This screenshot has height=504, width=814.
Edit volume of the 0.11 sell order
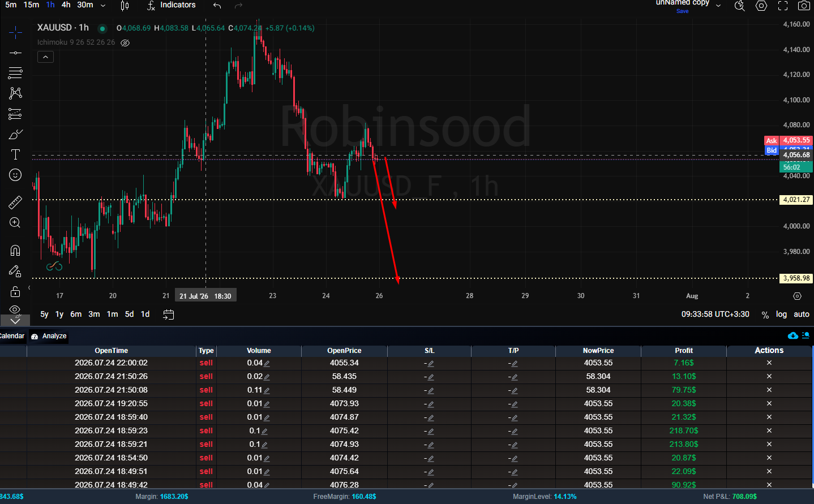(x=267, y=390)
